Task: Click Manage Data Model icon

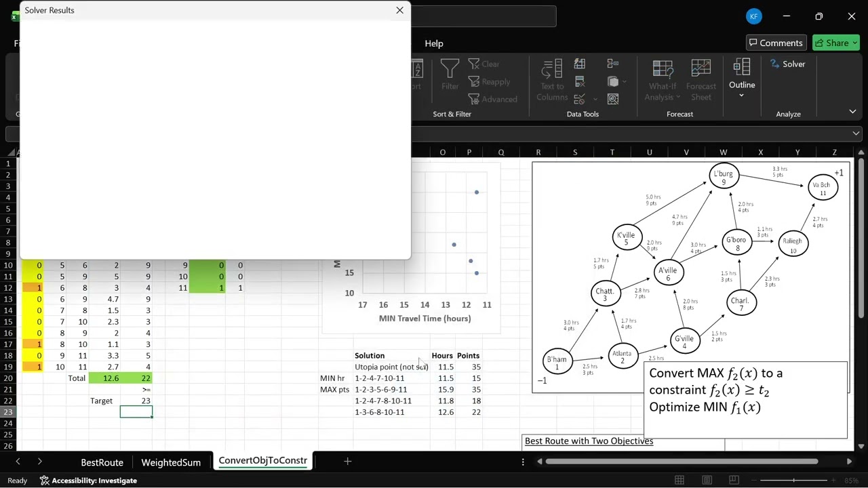Action: [x=613, y=99]
